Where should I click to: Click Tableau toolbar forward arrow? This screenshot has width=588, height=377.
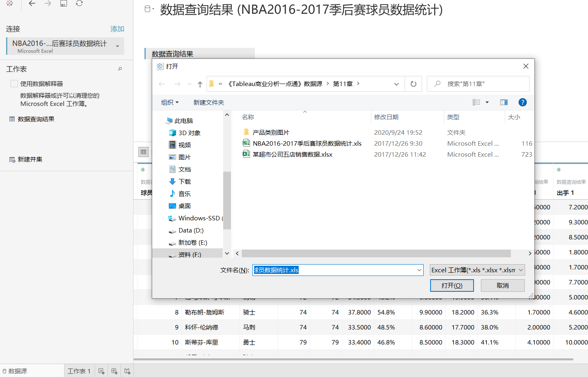click(x=48, y=3)
